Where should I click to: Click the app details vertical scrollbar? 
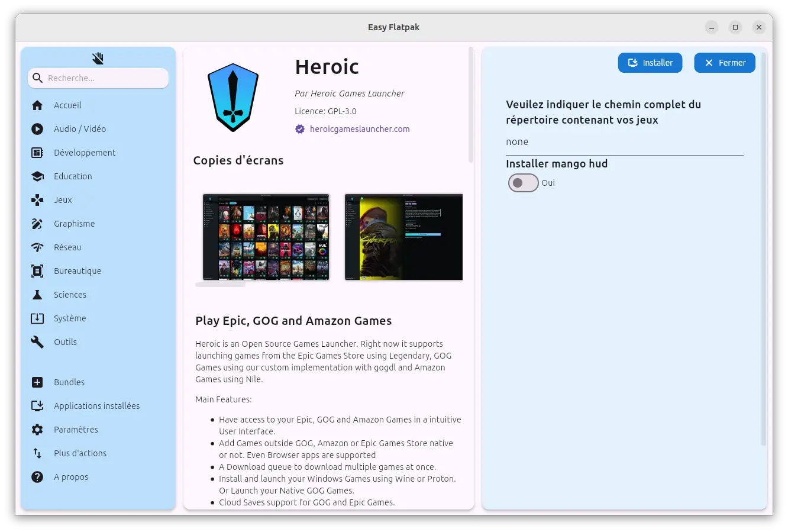471,104
